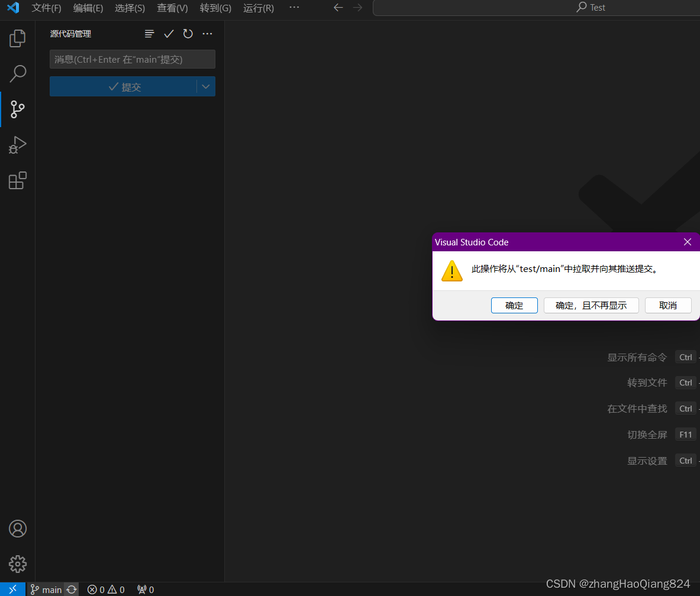Open the Manage gear settings icon
The image size is (700, 596).
click(17, 564)
